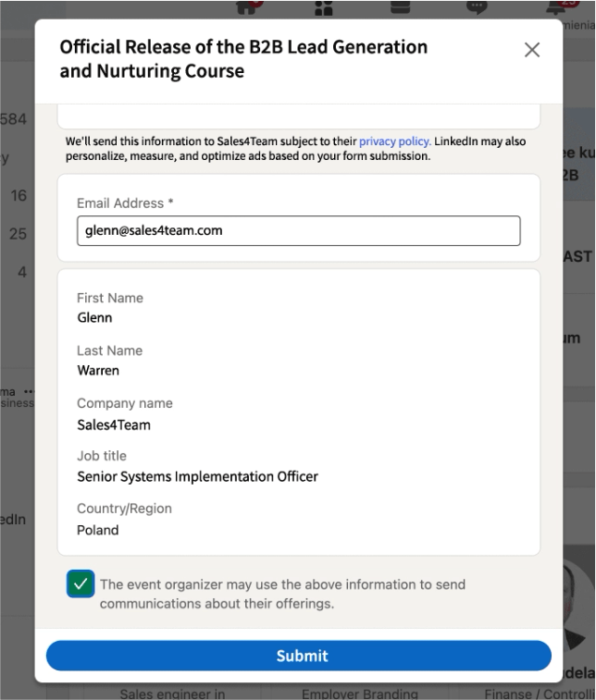The image size is (596, 700).
Task: Select the Country/Region value Poland
Action: [98, 531]
